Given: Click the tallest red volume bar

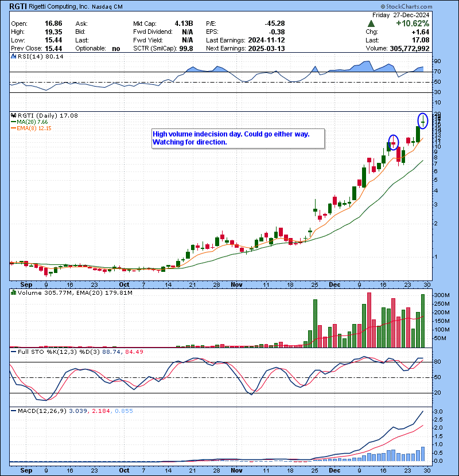Looking at the screenshot, I should pyautogui.click(x=369, y=320).
